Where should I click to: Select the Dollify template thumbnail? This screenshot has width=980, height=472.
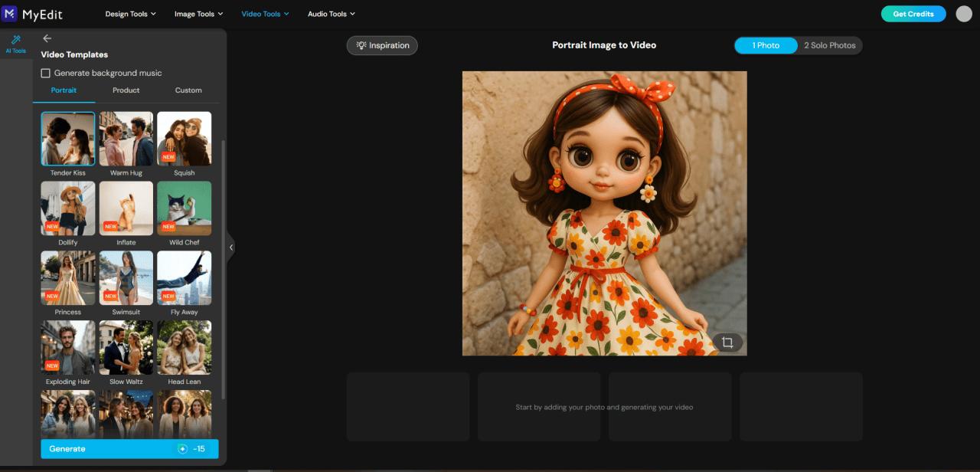point(67,208)
